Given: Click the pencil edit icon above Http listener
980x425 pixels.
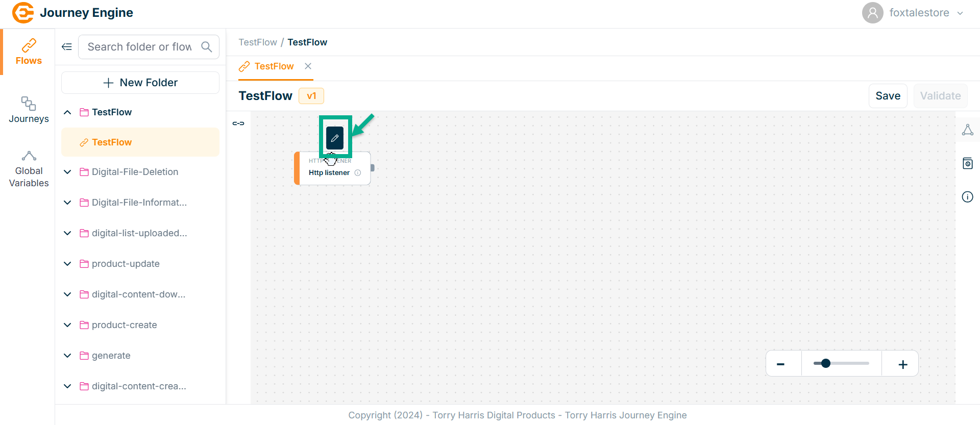Looking at the screenshot, I should point(335,138).
